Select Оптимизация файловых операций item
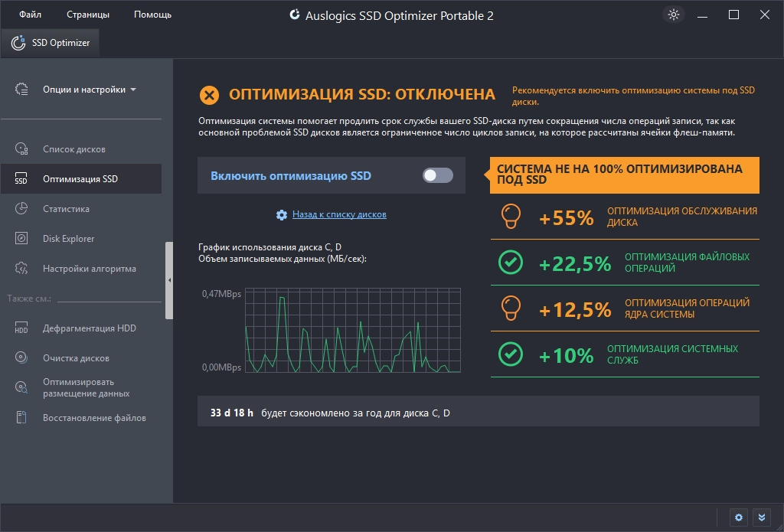This screenshot has width=784, height=532. pyautogui.click(x=625, y=263)
